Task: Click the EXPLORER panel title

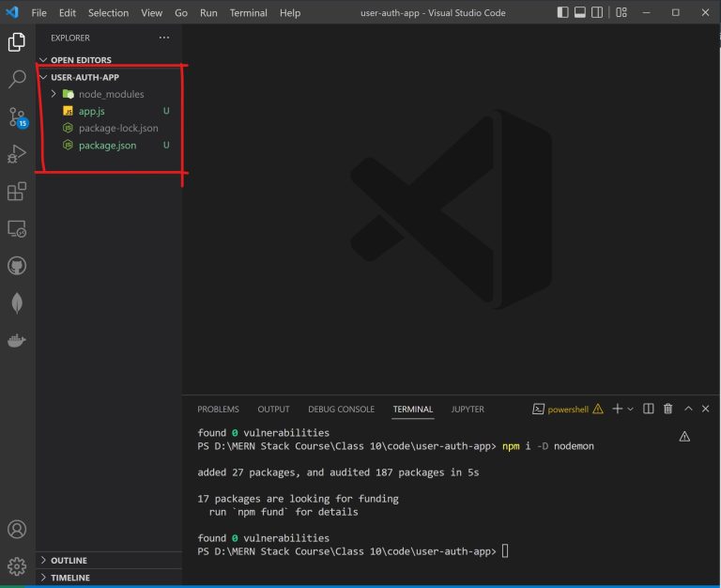Action: [70, 38]
